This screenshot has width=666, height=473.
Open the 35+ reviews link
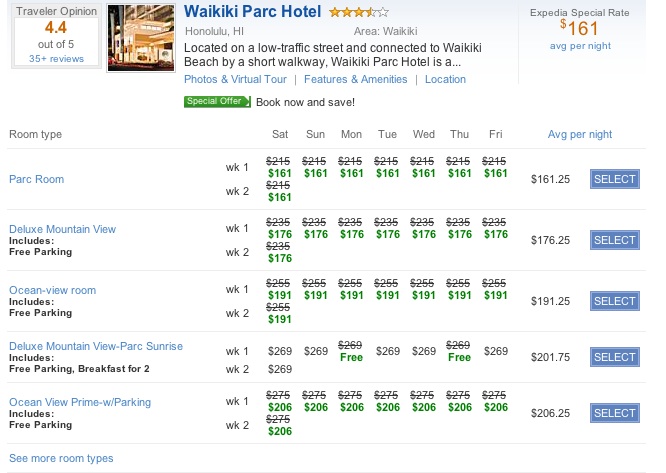56,59
